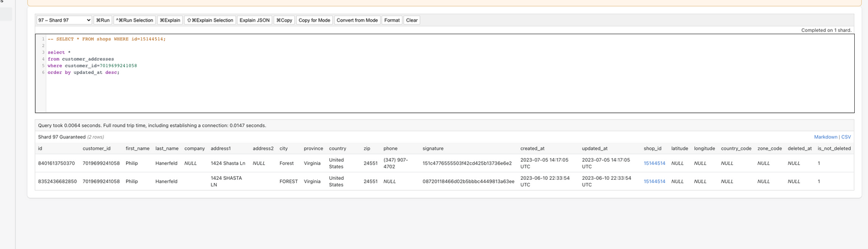Select the signature cell starting with 151c477
Image resolution: width=868 pixels, height=249 pixels.
pos(467,164)
